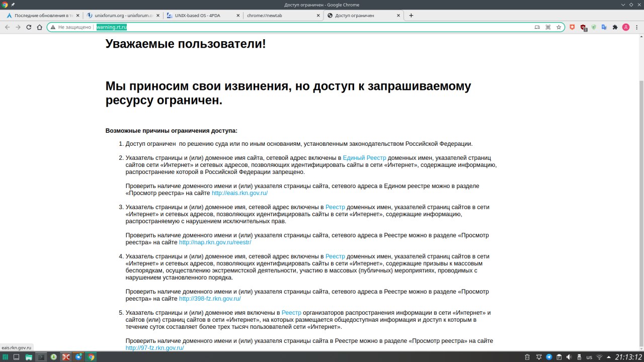Click the browser forward arrow
This screenshot has width=644, height=362.
(x=18, y=27)
